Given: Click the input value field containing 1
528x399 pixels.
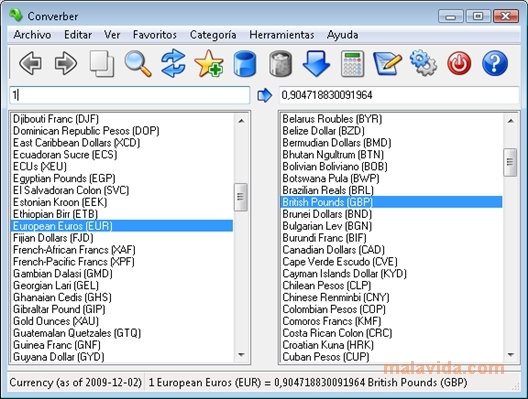Looking at the screenshot, I should [x=130, y=95].
